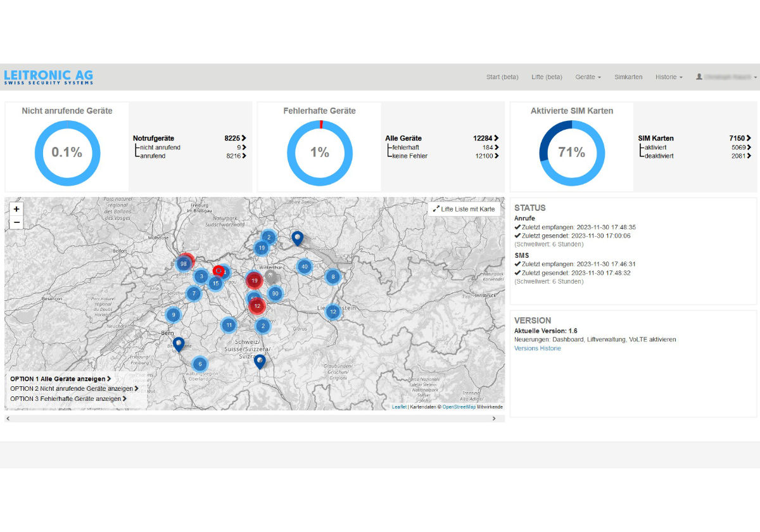Open the blue cluster 12 at Liechtenstein

(332, 312)
